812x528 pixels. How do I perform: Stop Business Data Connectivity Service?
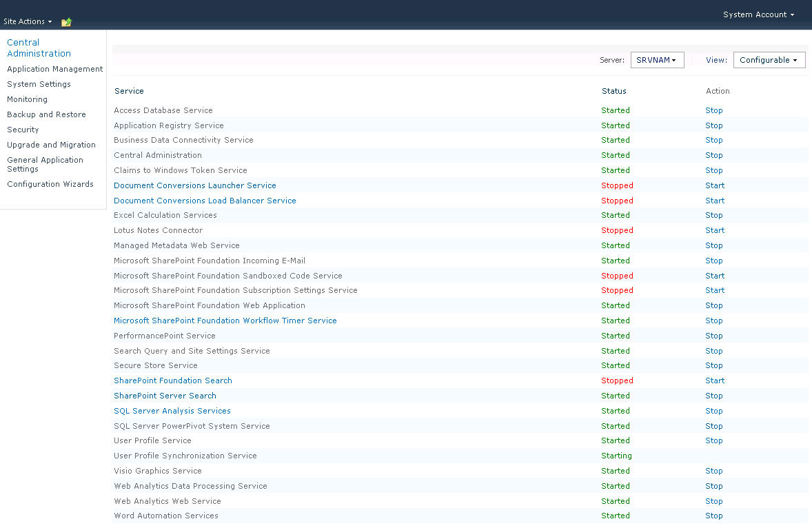(x=713, y=140)
